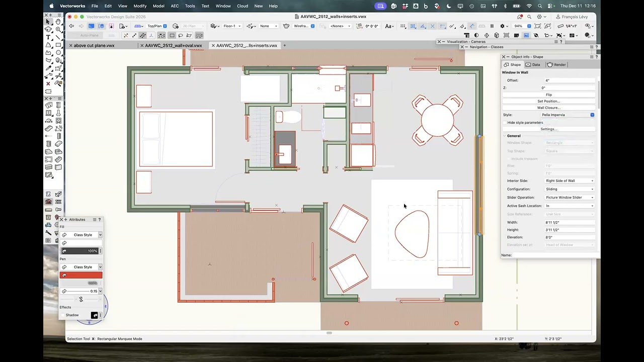Pick the Rectangle drawing tool

point(58,45)
